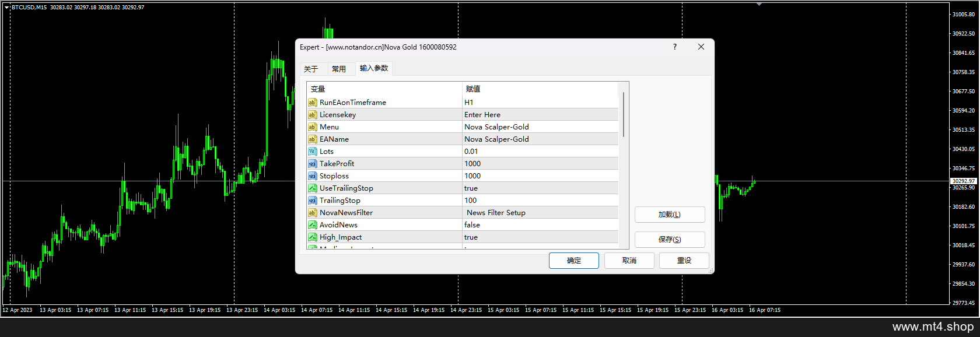Select the News Filter Setup value

coord(496,213)
